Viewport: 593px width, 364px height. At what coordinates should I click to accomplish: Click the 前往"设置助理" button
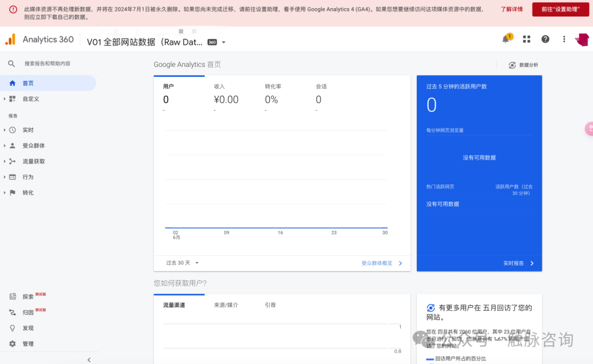tap(560, 9)
